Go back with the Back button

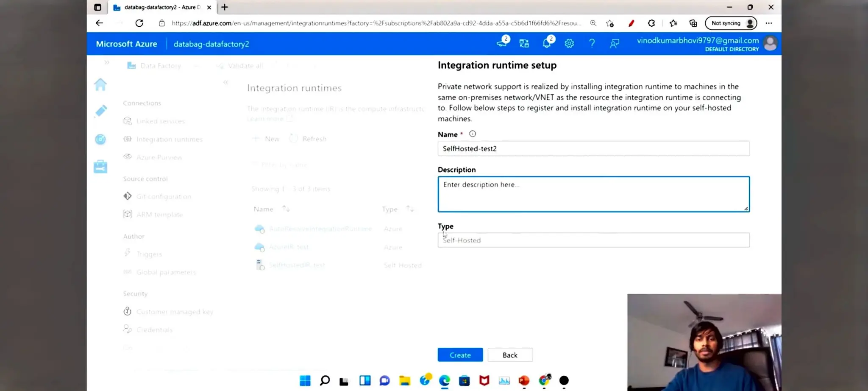(510, 355)
